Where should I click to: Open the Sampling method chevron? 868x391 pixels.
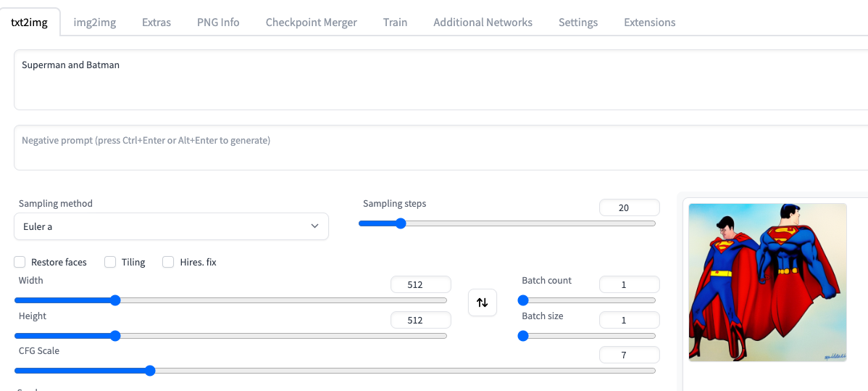click(x=314, y=226)
